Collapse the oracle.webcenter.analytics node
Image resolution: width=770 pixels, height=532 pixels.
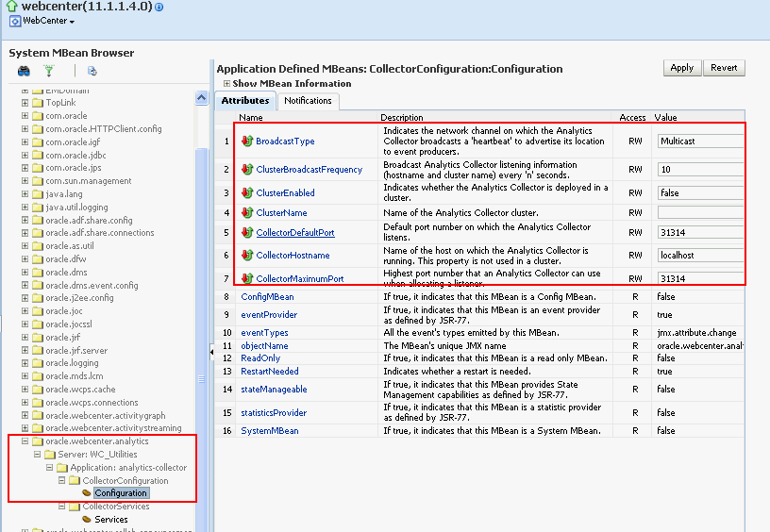[x=25, y=441]
